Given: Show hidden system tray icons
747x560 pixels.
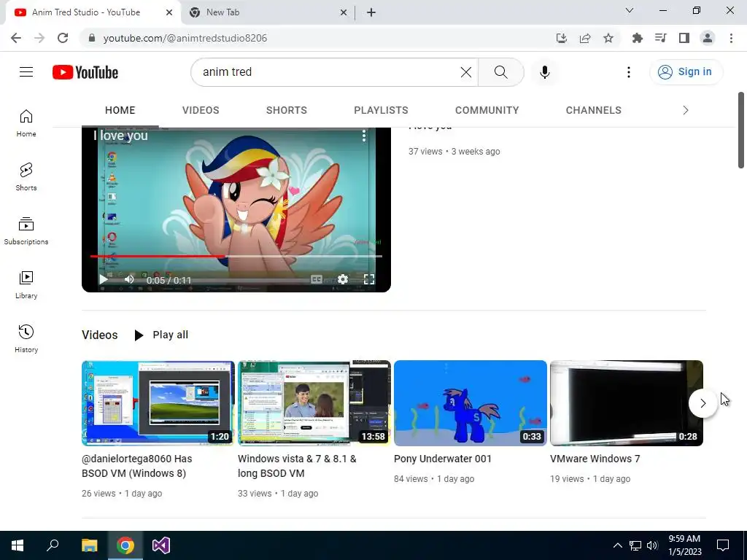Looking at the screenshot, I should pos(617,545).
